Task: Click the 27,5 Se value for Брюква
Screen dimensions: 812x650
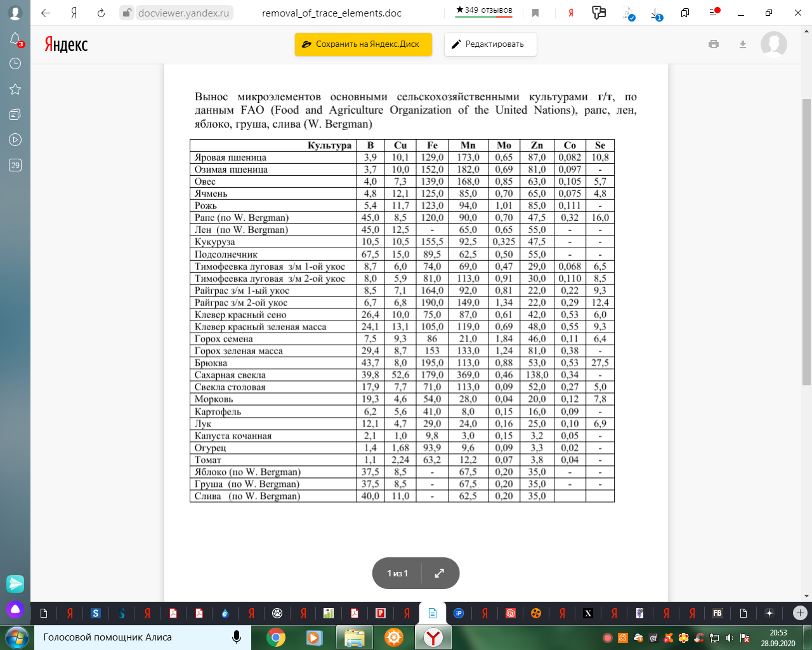Action: click(x=600, y=363)
